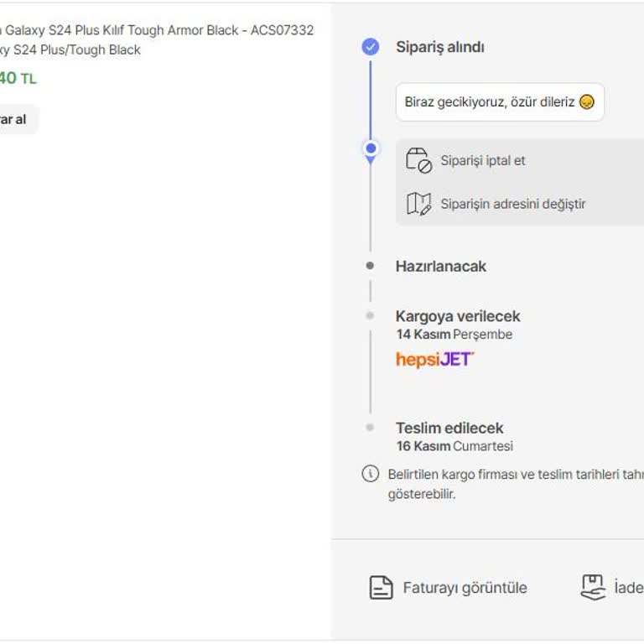Click the 'Kargoya verilecek' step dot
Image resolution: width=644 pixels, height=644 pixels.
click(370, 316)
